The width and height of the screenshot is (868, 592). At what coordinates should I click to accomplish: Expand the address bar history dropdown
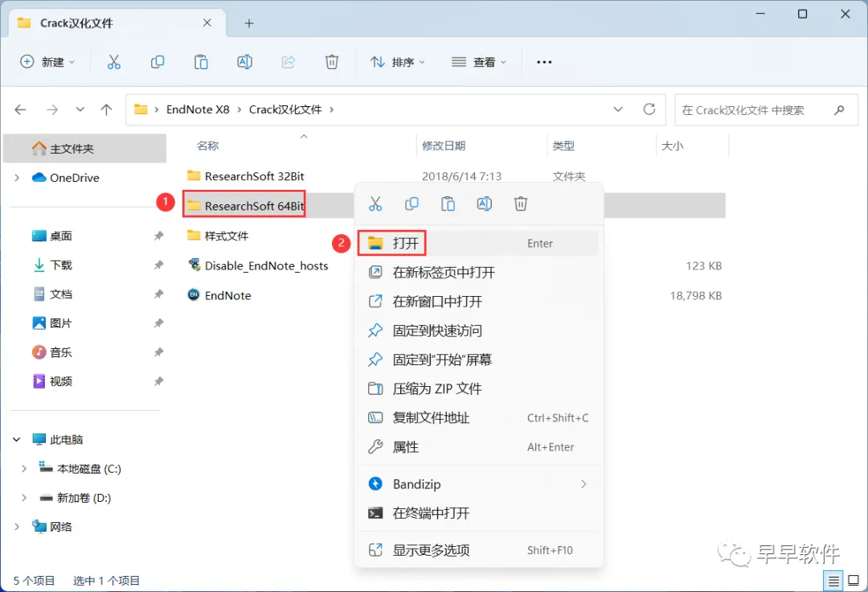pyautogui.click(x=618, y=109)
